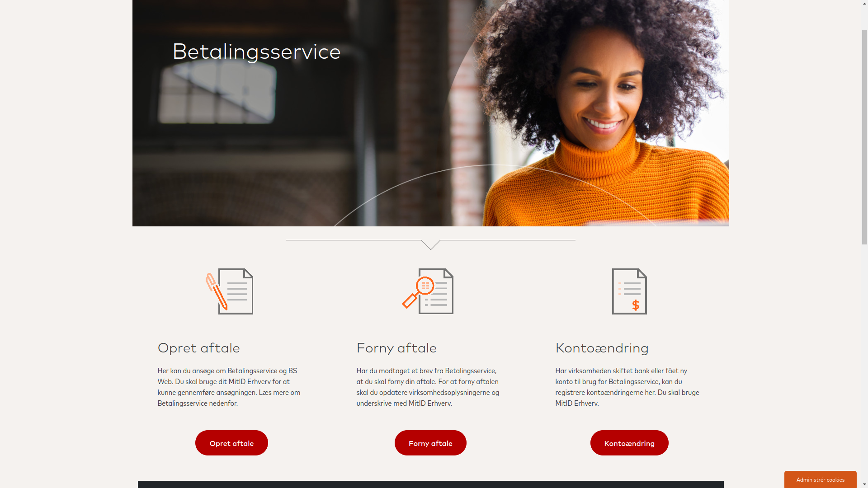Click the Forny aftale heading
Screen dimensions: 868x488
(396, 347)
